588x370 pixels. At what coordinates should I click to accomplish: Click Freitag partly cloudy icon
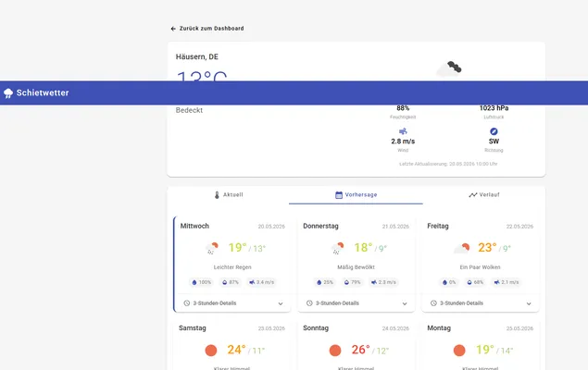pyautogui.click(x=462, y=248)
